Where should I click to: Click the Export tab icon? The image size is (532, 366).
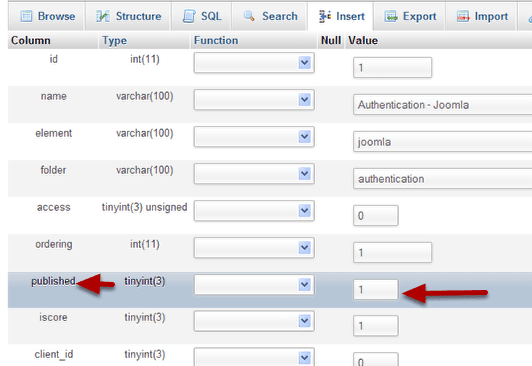(x=391, y=16)
